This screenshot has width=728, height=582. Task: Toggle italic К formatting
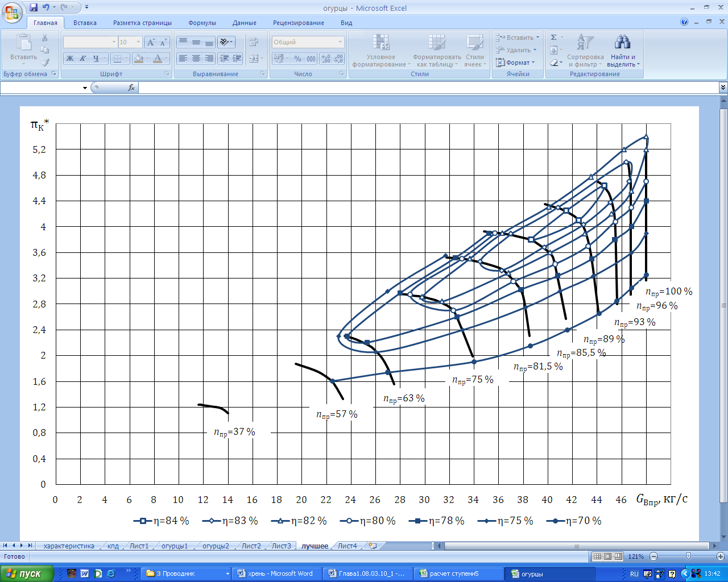click(x=82, y=59)
